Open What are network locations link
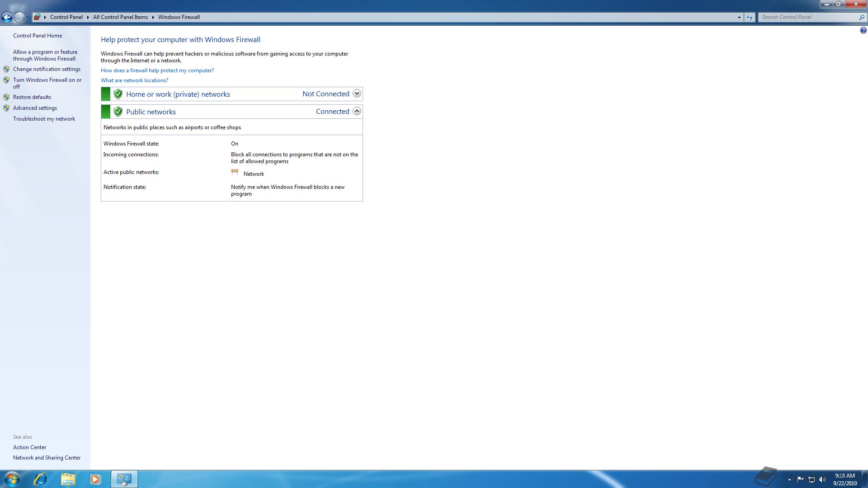This screenshot has height=488, width=868. pyautogui.click(x=134, y=80)
